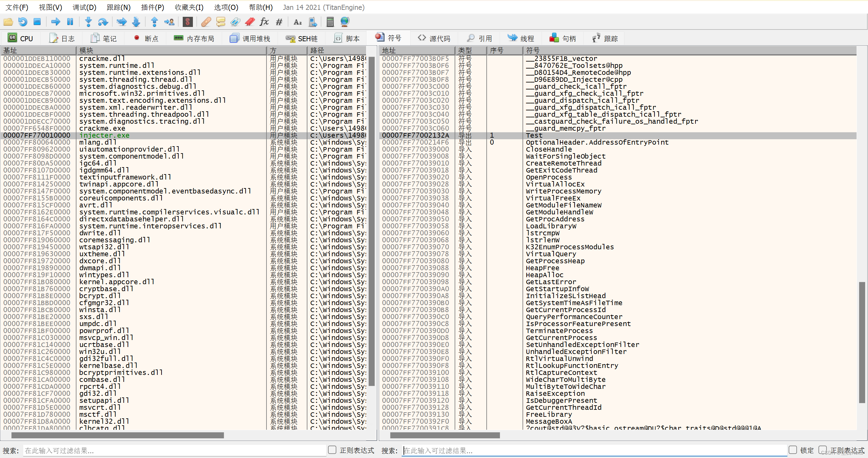868x458 pixels.
Task: Restart the debuggee with the restart icon
Action: [x=23, y=22]
